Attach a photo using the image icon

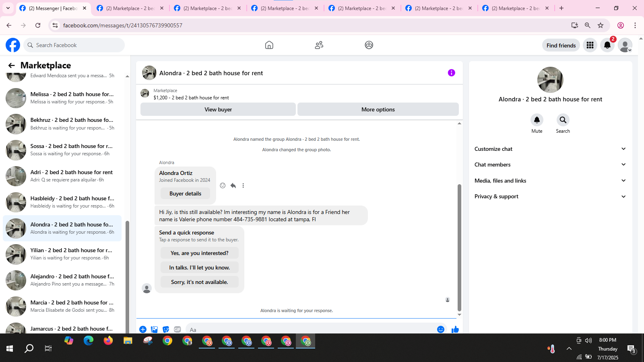[155, 329]
